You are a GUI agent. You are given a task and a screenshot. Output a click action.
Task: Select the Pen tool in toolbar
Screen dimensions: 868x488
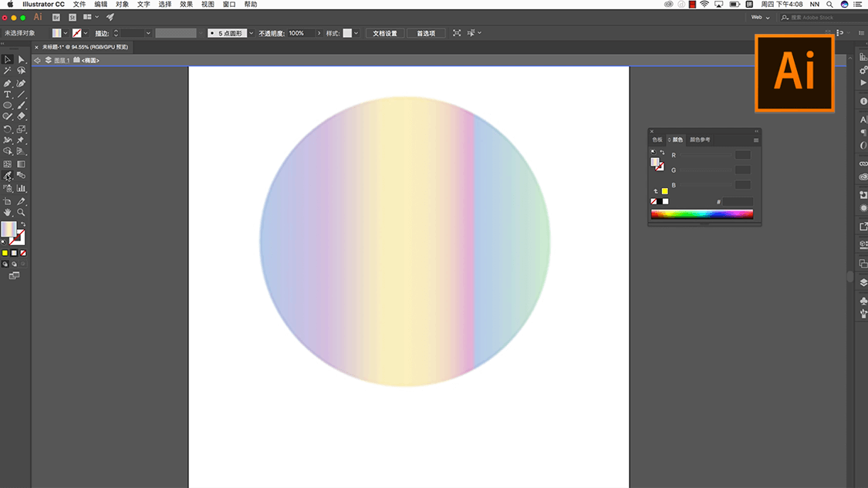pyautogui.click(x=7, y=83)
